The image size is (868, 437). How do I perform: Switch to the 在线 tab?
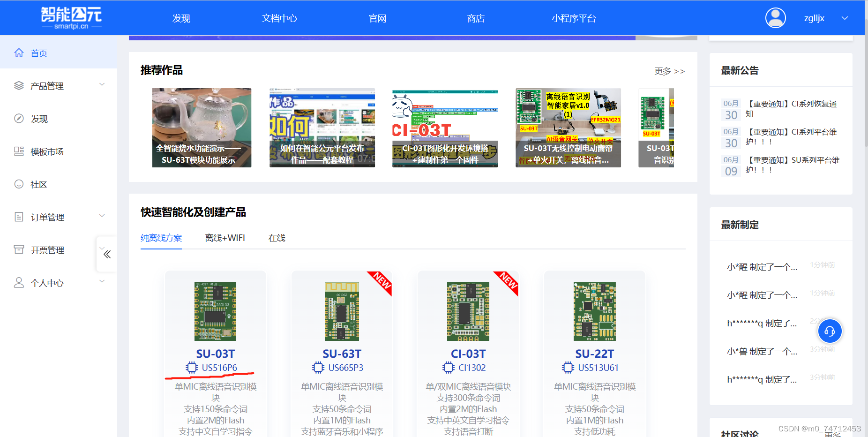[x=277, y=238]
